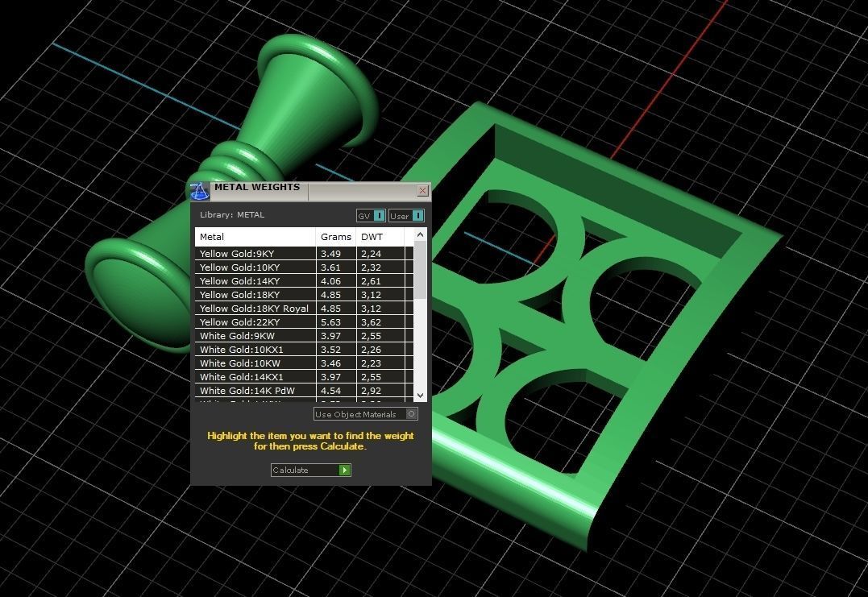Select the White Gold:9KW row

pyautogui.click(x=304, y=336)
